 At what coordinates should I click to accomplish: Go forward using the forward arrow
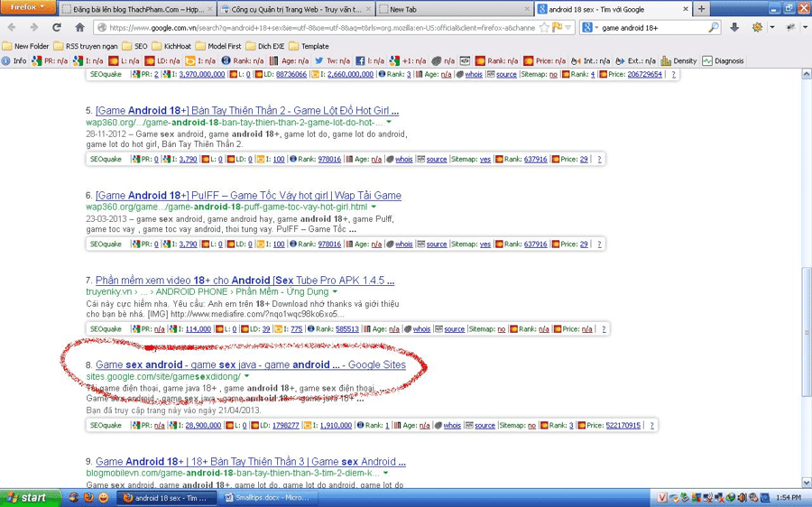pyautogui.click(x=34, y=27)
